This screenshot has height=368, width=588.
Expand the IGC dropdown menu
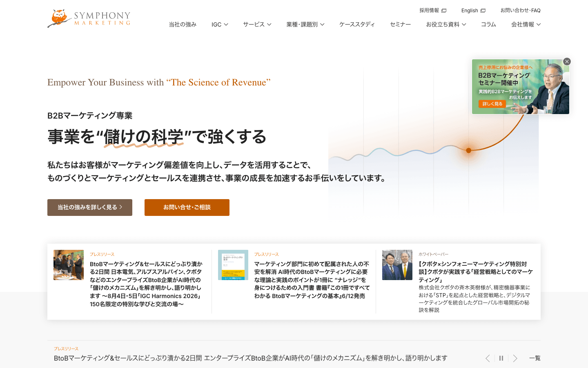(x=220, y=25)
